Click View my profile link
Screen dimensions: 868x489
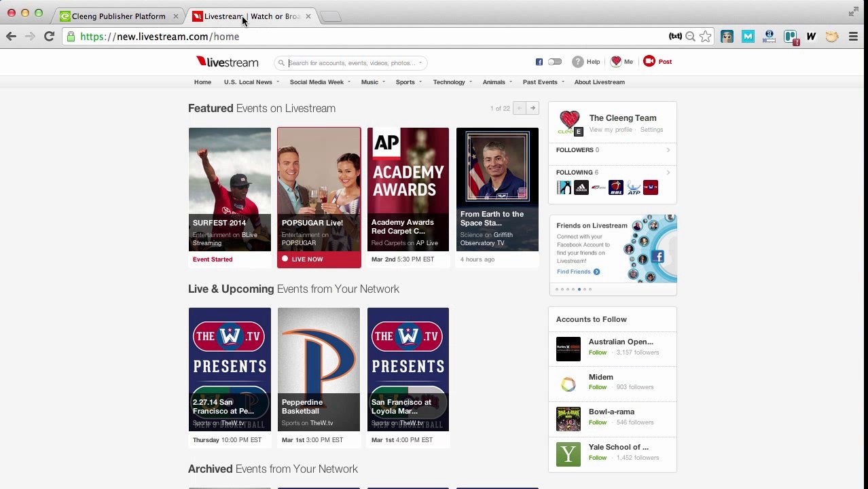611,130
